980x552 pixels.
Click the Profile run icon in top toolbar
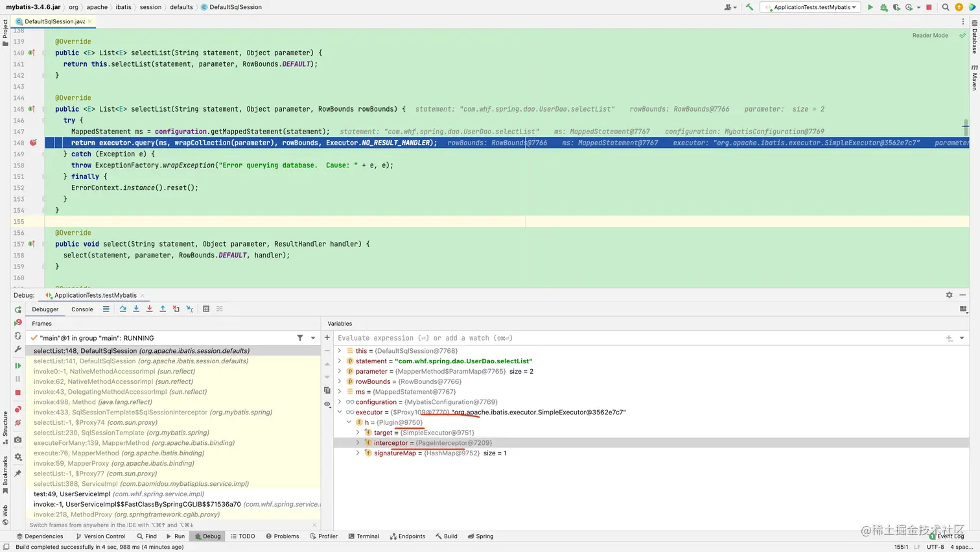(909, 7)
